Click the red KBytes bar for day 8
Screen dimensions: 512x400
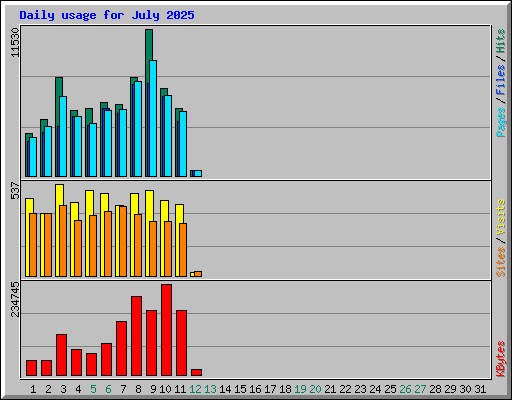click(136, 336)
